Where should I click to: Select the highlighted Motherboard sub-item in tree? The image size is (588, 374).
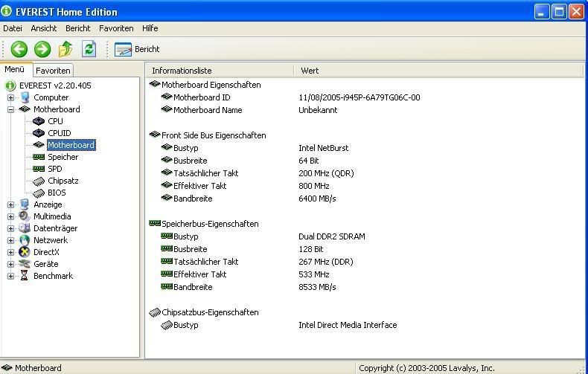(x=71, y=145)
